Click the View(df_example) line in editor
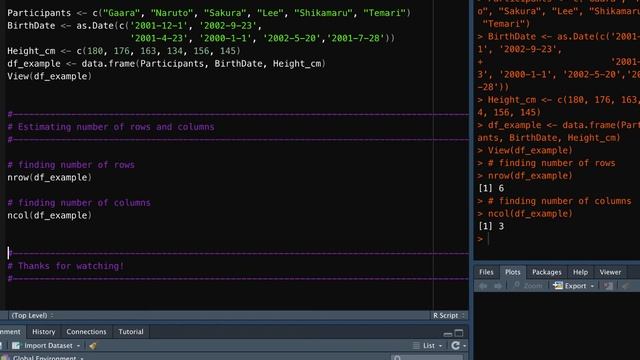The width and height of the screenshot is (640, 360). 49,76
